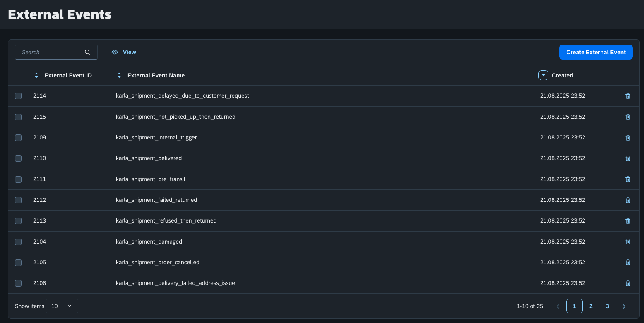
Task: Remove karla_shipment_damaged using its trash icon
Action: pos(627,242)
